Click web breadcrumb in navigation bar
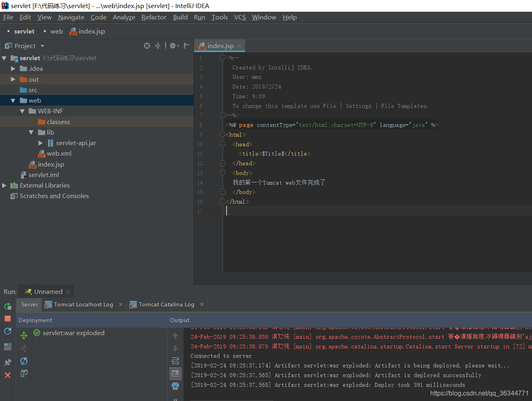 (57, 31)
